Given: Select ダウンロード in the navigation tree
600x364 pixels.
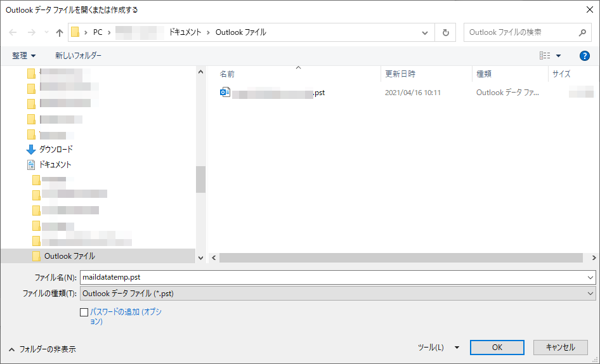Looking at the screenshot, I should [56, 149].
